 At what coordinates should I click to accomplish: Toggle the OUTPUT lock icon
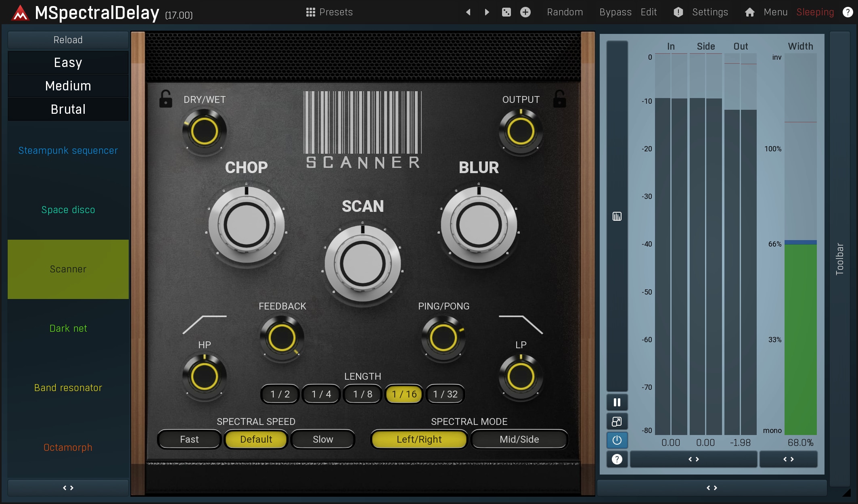pyautogui.click(x=559, y=99)
